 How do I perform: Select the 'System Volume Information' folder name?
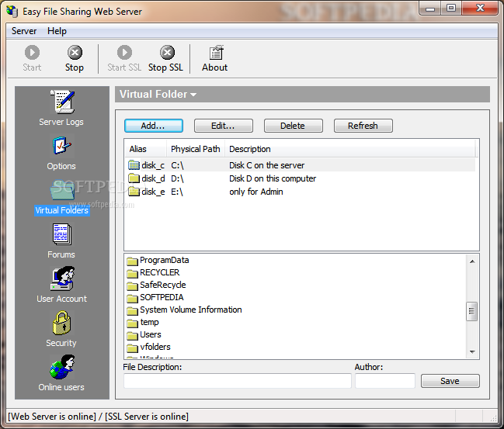coord(191,310)
